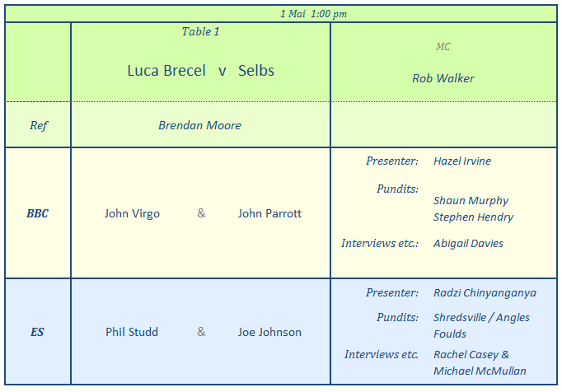Select the 'Table 1' label
Image resolution: width=562 pixels, height=392 pixels.
coord(200,32)
